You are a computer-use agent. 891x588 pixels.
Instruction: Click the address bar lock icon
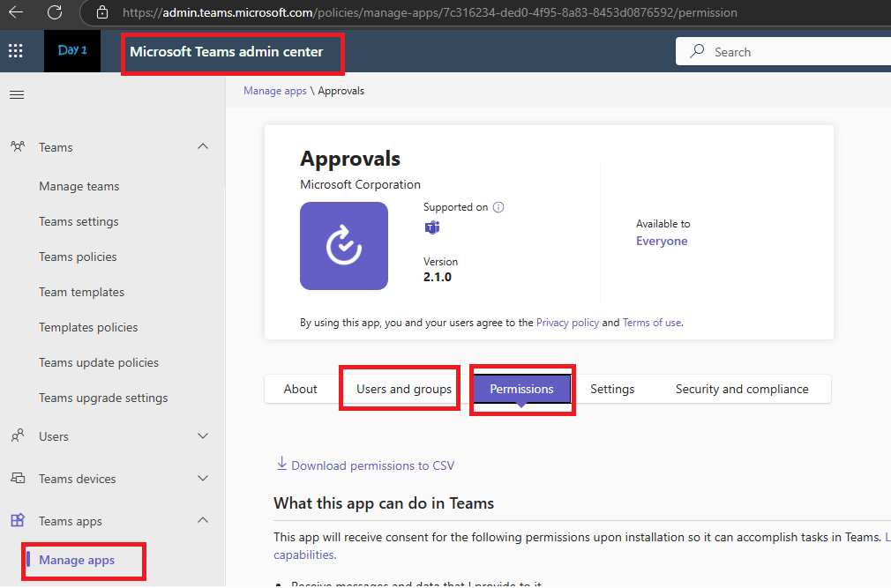[102, 12]
